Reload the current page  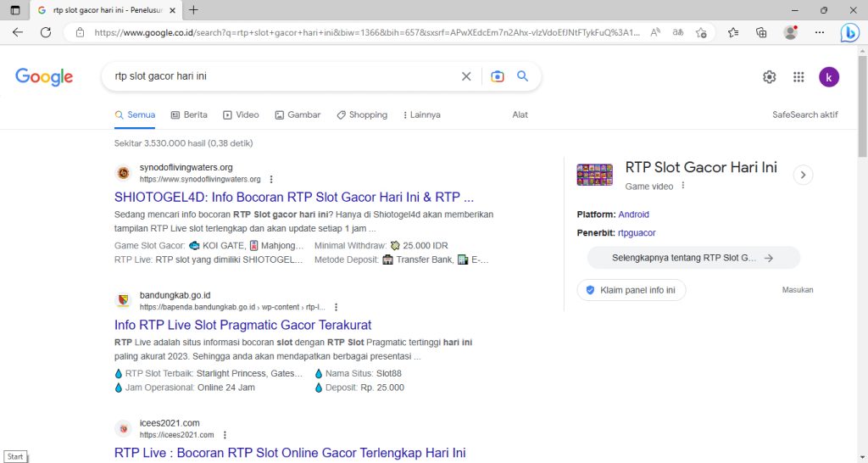[46, 32]
